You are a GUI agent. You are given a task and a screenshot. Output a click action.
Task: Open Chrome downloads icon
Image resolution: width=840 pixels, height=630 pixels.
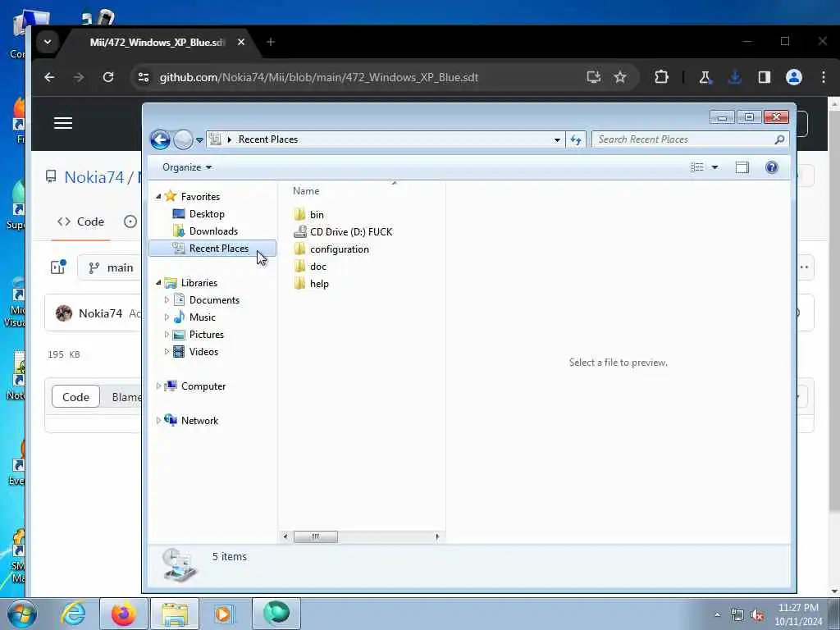coord(734,77)
